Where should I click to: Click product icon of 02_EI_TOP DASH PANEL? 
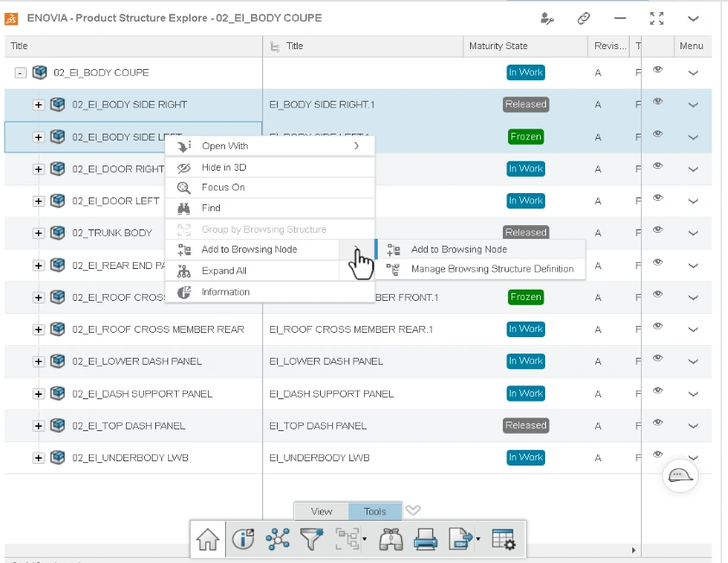click(x=58, y=426)
